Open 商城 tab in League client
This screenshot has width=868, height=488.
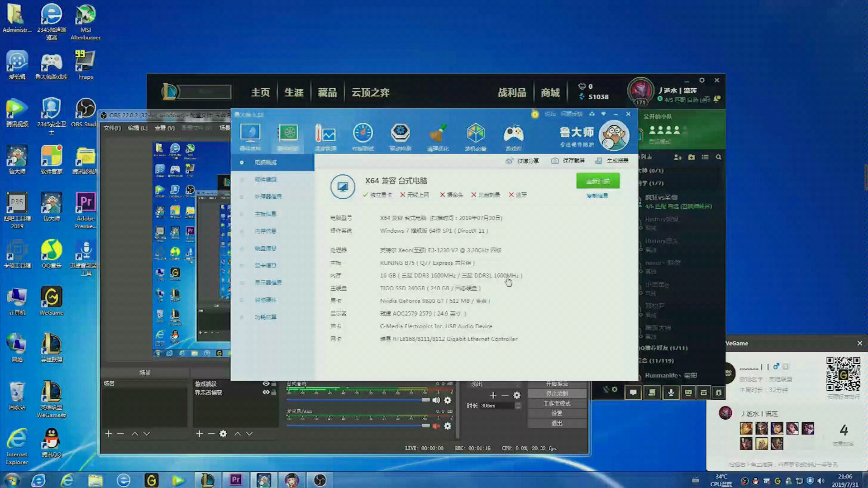550,92
